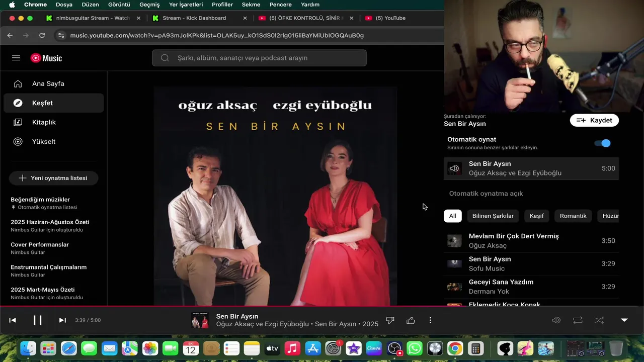Open the Trash in the Dock
The height and width of the screenshot is (362, 644).
tap(616, 348)
